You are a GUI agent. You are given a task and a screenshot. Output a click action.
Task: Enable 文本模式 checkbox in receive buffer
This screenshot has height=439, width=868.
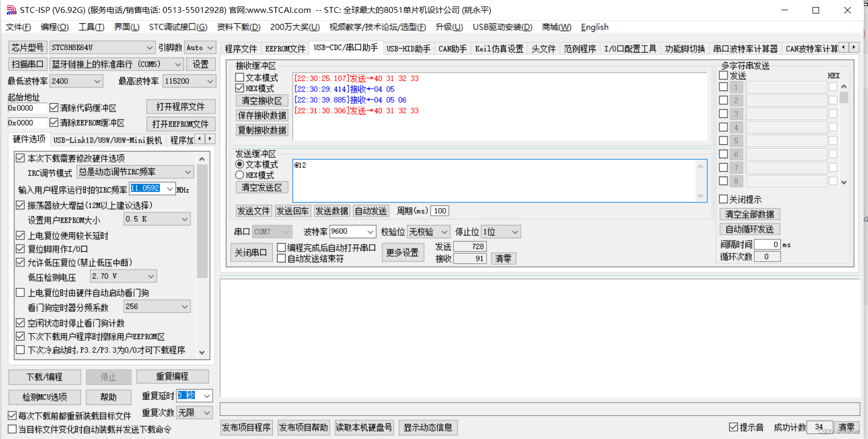pyautogui.click(x=240, y=78)
